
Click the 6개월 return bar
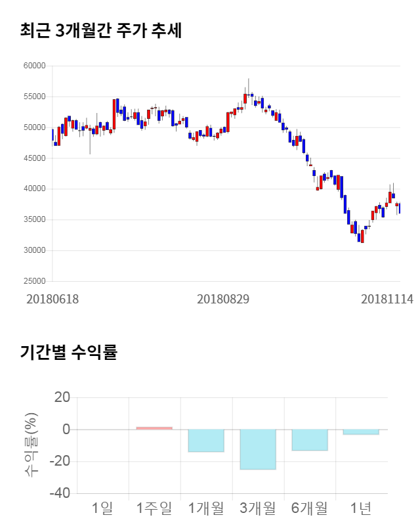click(x=309, y=440)
